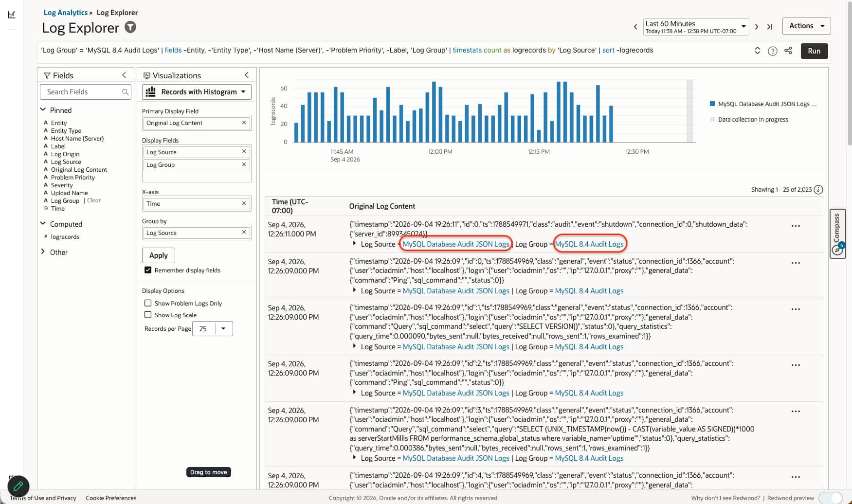Toggle the Redwood preview switch
852x504 pixels.
click(830, 498)
